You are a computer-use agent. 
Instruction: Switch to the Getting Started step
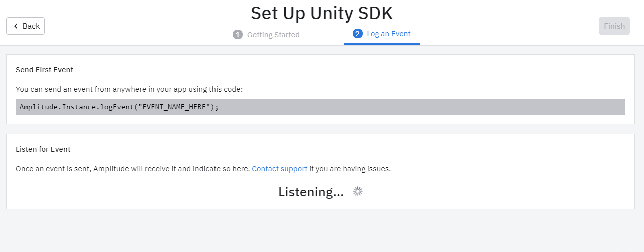[273, 35]
